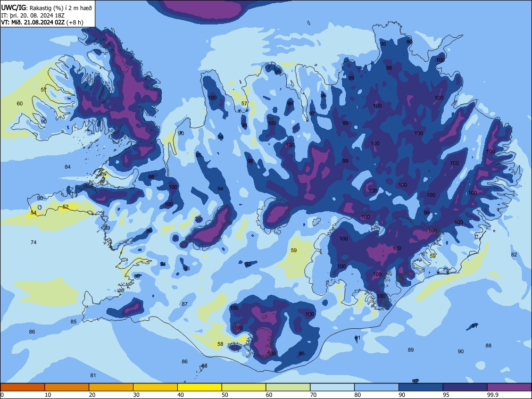
Task: Click the map value 52 on the yellow peninsula
Action: point(65,206)
